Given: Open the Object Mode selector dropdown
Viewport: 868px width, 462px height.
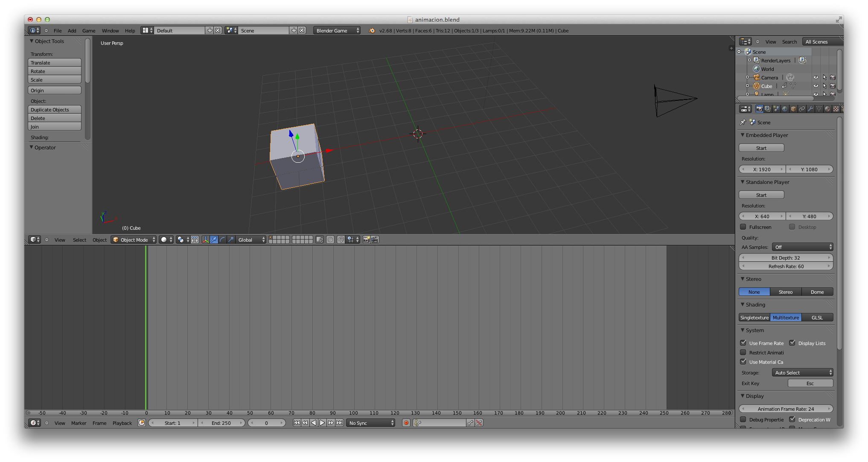Looking at the screenshot, I should point(134,240).
